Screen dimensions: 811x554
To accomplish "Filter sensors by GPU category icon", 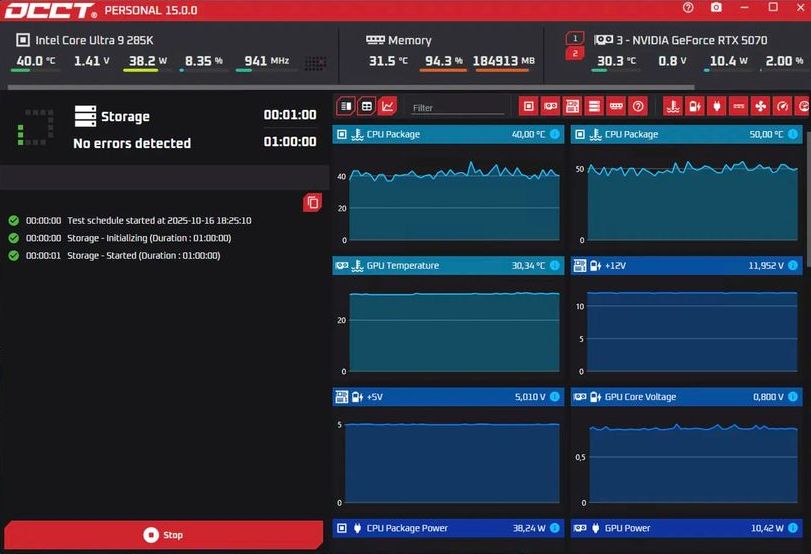I will point(550,106).
